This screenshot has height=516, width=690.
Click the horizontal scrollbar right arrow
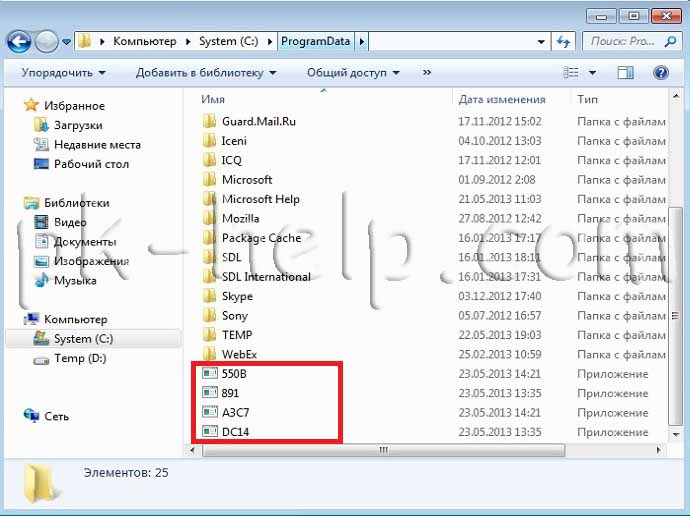coord(658,450)
